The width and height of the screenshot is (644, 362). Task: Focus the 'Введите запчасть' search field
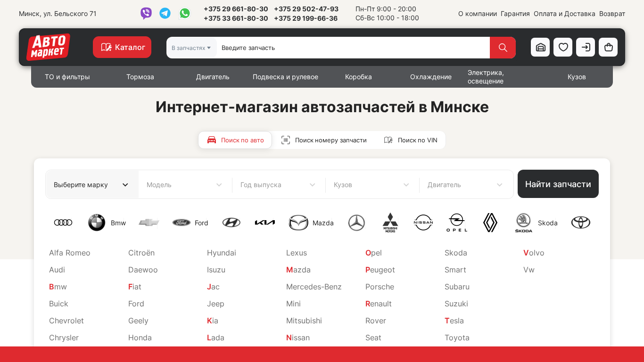(x=353, y=48)
